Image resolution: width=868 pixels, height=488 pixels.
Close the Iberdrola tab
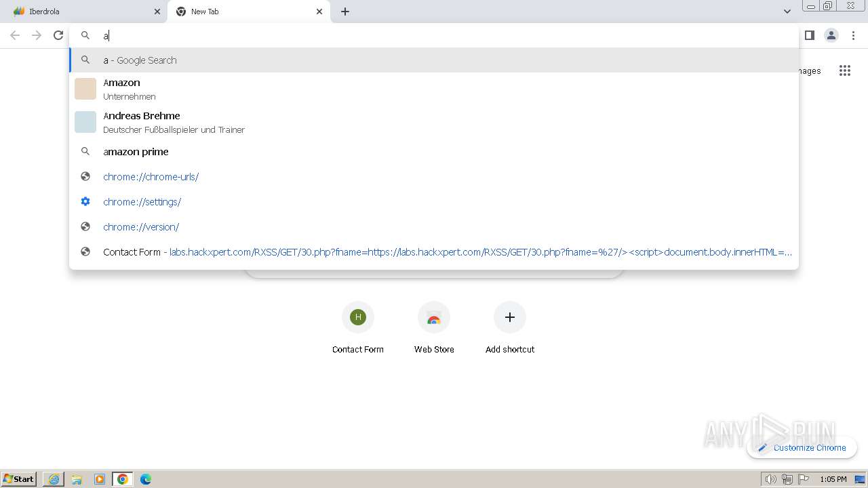point(157,12)
